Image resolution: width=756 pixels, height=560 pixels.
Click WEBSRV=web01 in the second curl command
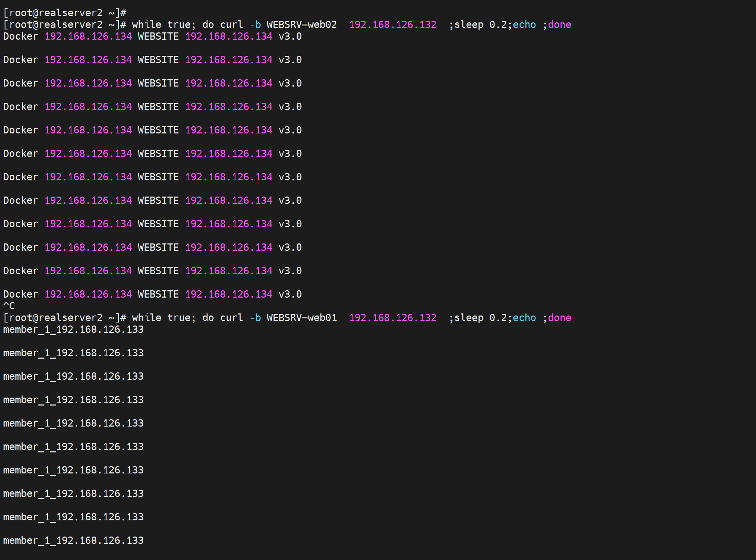(302, 318)
